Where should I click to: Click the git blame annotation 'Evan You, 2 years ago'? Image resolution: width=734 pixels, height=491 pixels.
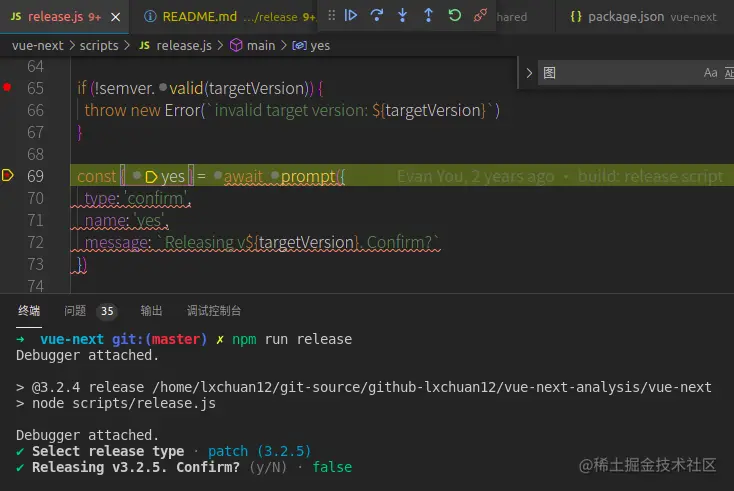[476, 176]
